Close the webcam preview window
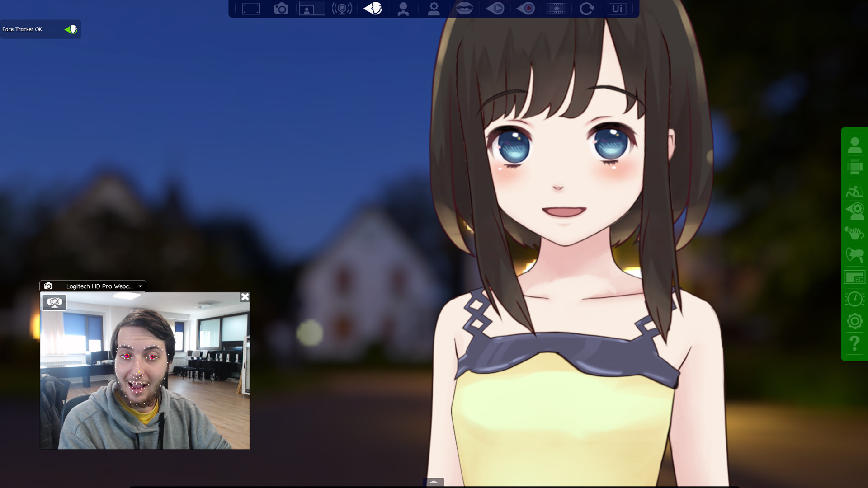Image resolution: width=868 pixels, height=488 pixels. point(245,297)
